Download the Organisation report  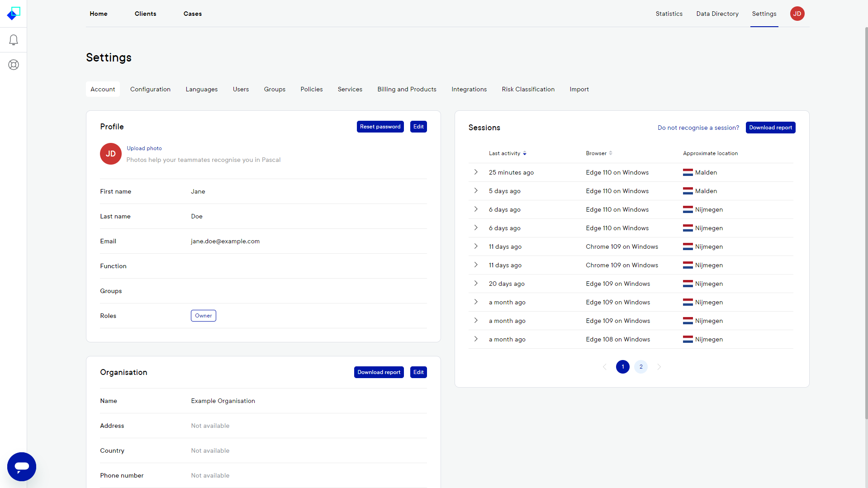379,372
